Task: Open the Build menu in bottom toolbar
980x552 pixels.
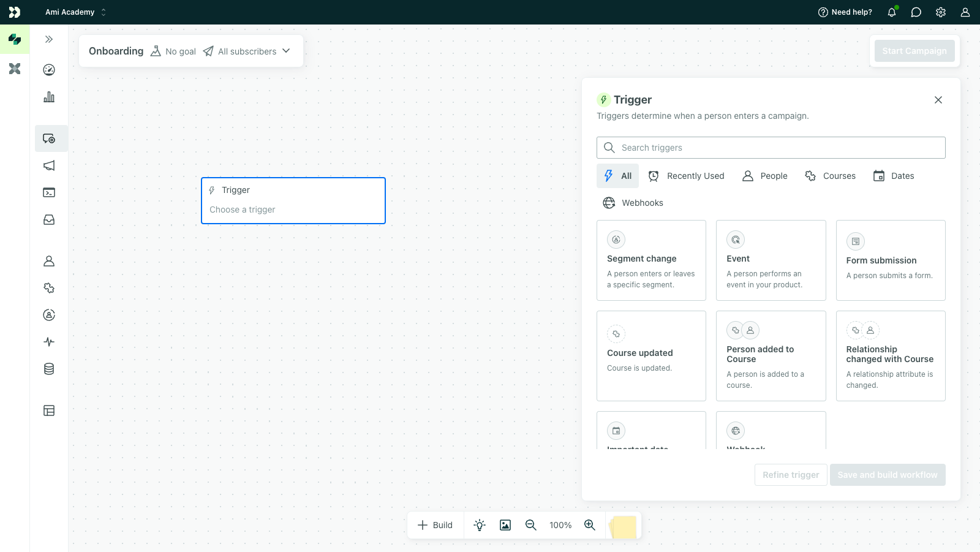Action: (435, 525)
